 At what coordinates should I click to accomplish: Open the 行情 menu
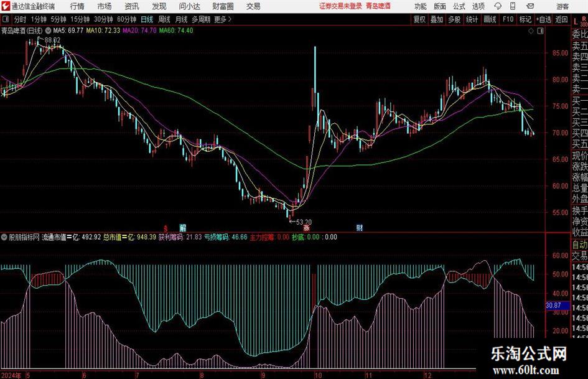(77, 6)
